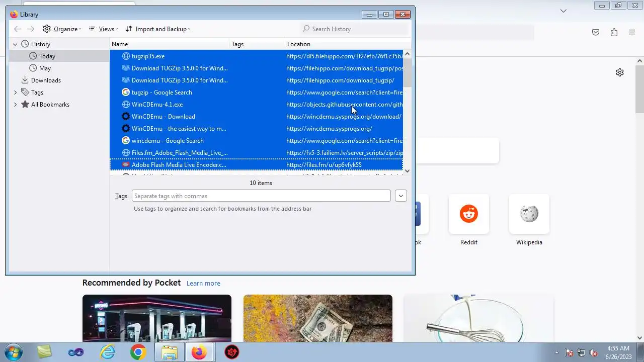Show hidden system tray icons
This screenshot has height=362, width=644.
coord(556,352)
